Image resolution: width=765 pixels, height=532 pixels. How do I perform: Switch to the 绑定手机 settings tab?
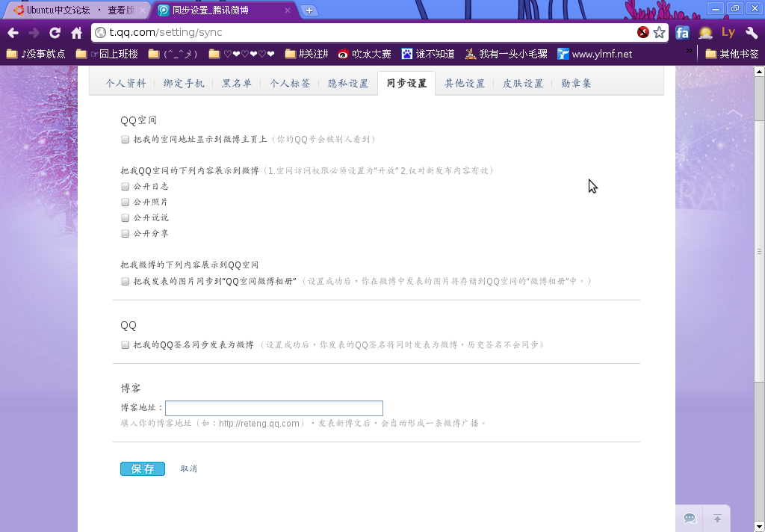(x=184, y=84)
